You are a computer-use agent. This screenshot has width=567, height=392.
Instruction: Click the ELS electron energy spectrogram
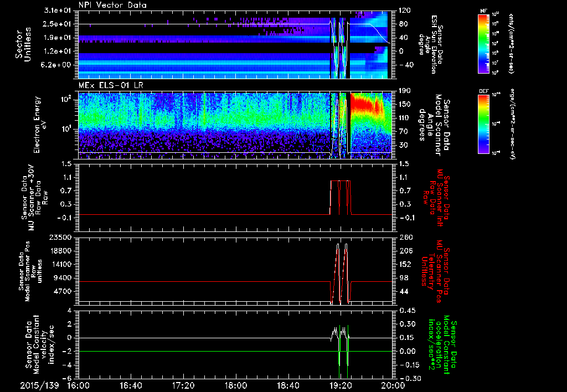235,125
